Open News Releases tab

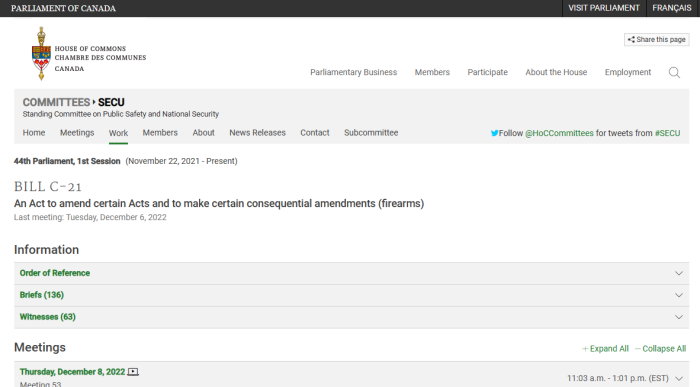(x=257, y=133)
